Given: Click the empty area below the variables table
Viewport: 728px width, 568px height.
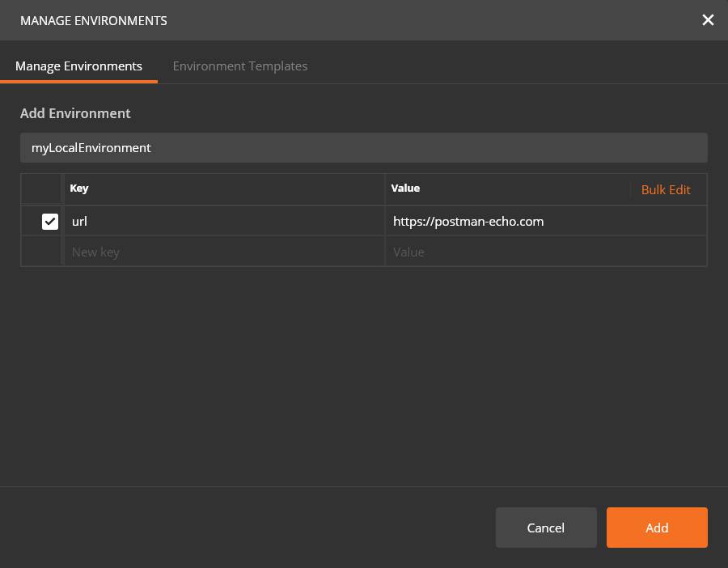Looking at the screenshot, I should (364, 372).
